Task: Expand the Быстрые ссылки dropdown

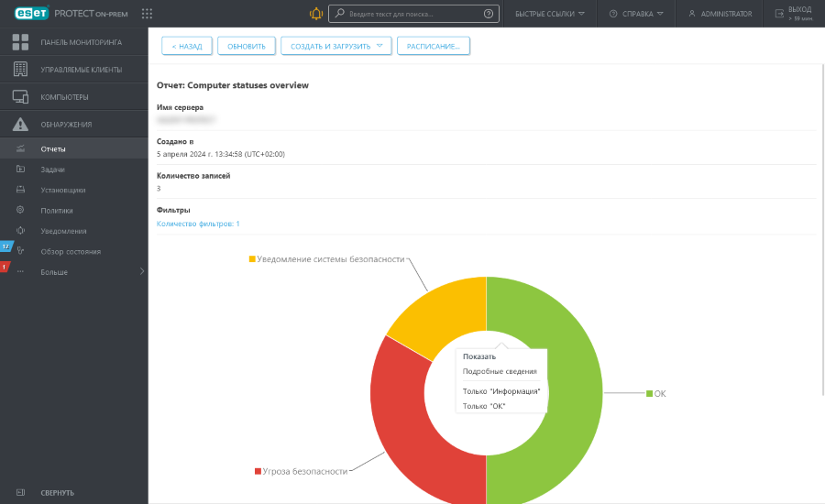Action: pos(550,14)
